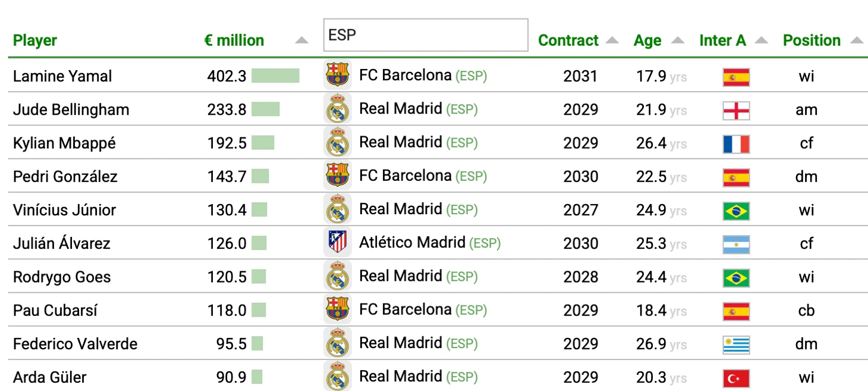This screenshot has width=868, height=391.
Task: Click Turkey flag in Arda Güler row
Action: point(735,378)
